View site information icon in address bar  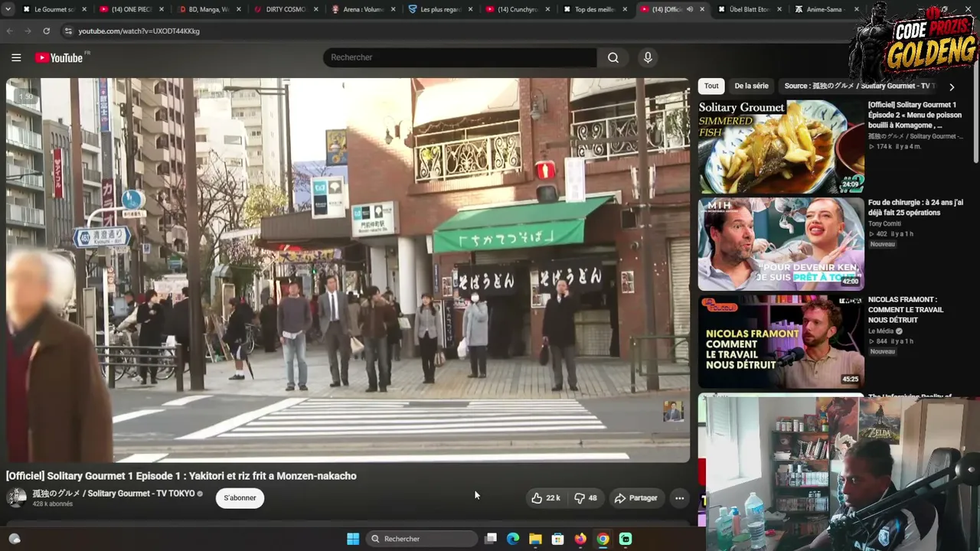pyautogui.click(x=68, y=31)
